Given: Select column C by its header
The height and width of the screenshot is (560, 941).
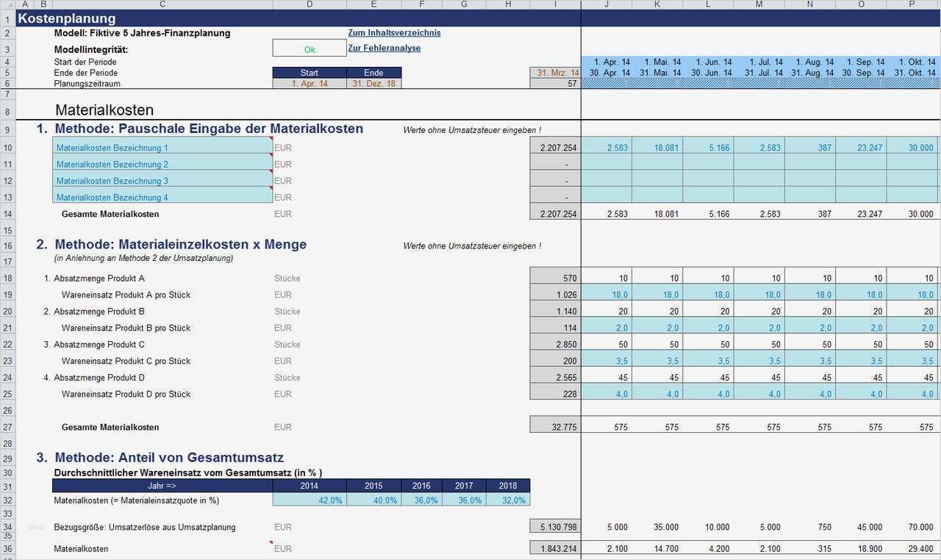Looking at the screenshot, I should [162, 5].
